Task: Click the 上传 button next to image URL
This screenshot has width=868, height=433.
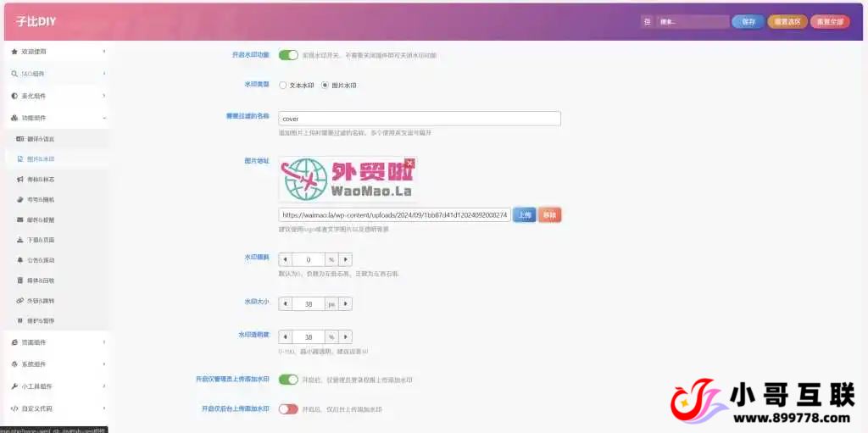Action: [523, 215]
